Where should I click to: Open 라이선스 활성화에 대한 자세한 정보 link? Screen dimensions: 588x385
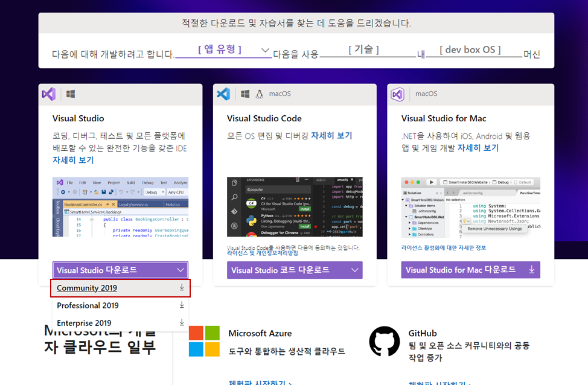(x=444, y=248)
